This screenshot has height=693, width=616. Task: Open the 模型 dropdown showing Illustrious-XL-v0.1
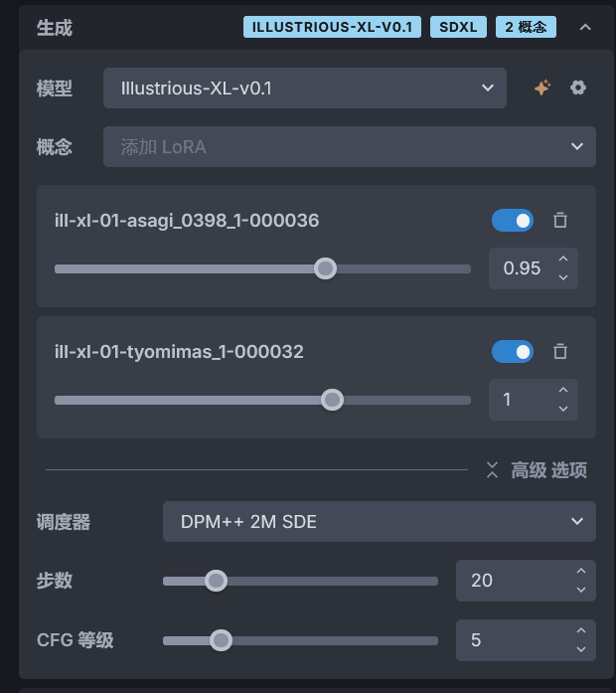click(305, 87)
